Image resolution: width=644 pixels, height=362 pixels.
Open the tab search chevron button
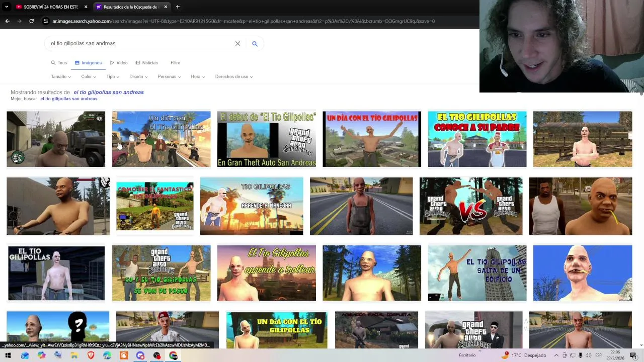point(7,7)
